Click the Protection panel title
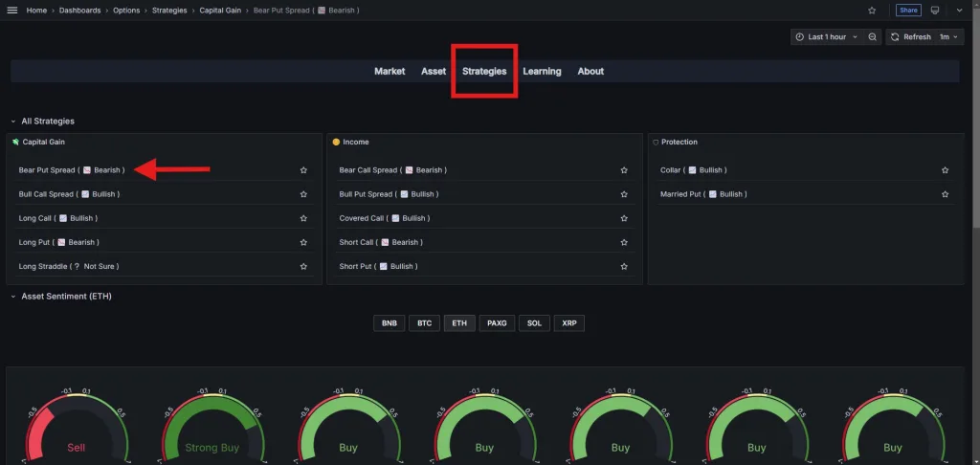The height and width of the screenshot is (465, 980). click(x=679, y=142)
